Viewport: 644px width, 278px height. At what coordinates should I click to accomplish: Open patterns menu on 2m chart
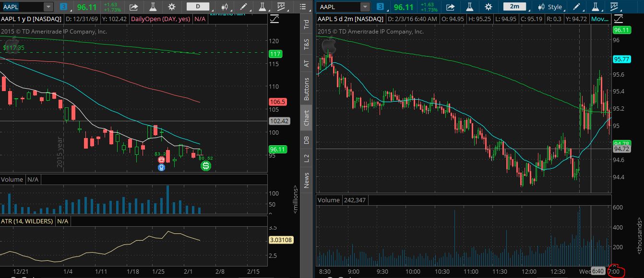tap(614, 7)
